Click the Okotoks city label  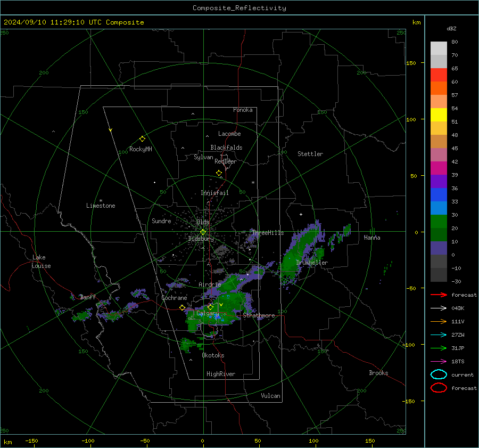tap(213, 355)
